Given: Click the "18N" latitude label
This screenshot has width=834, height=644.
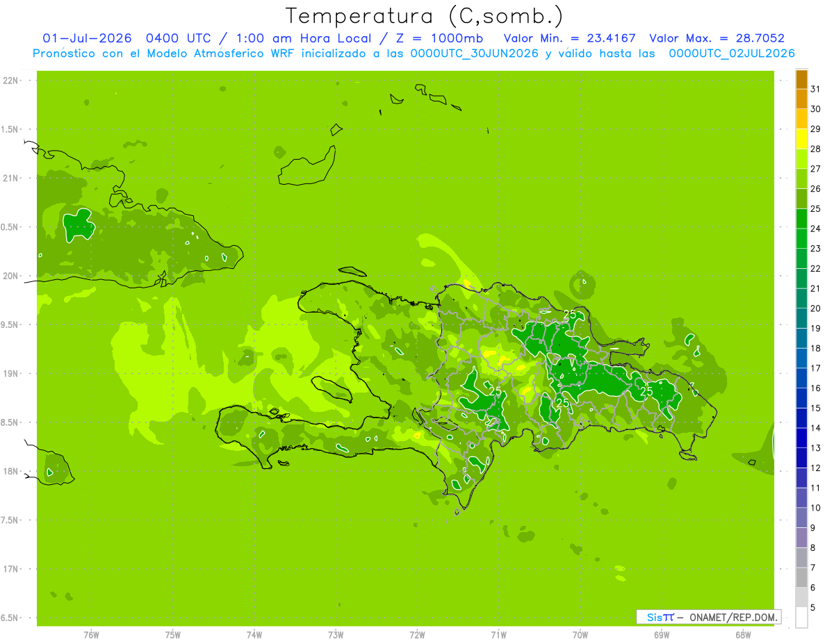Looking at the screenshot, I should [x=10, y=471].
